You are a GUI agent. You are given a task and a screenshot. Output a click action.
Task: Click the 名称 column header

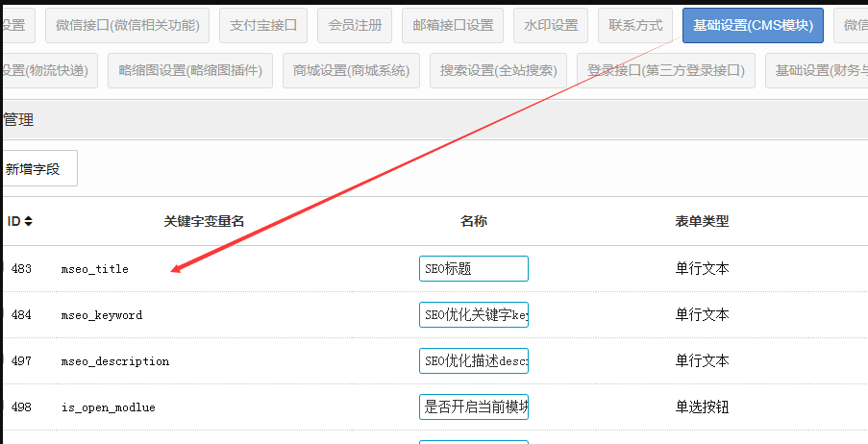point(474,221)
